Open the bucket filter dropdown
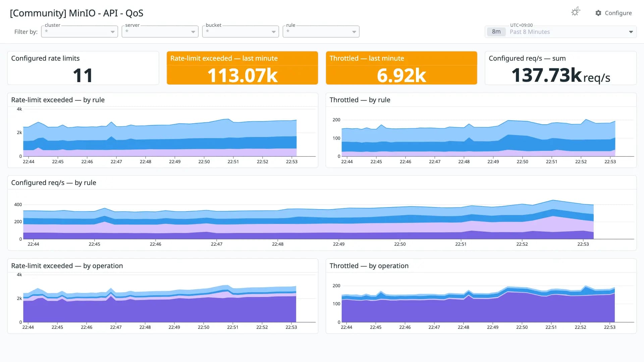 [240, 32]
